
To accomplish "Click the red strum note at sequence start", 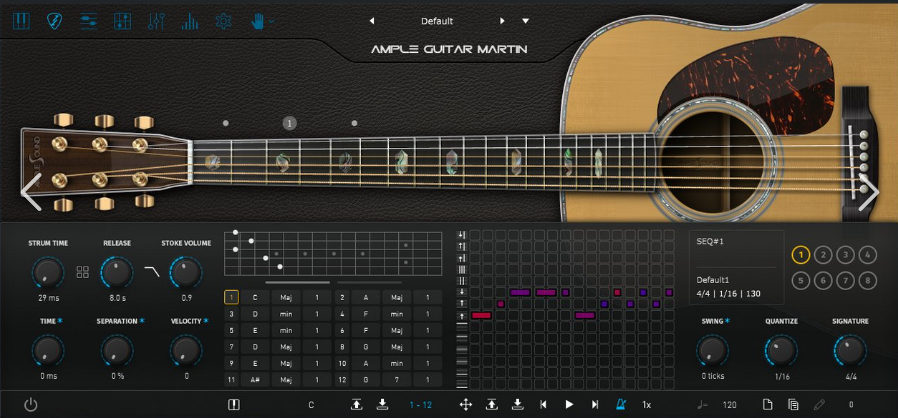I will click(481, 316).
